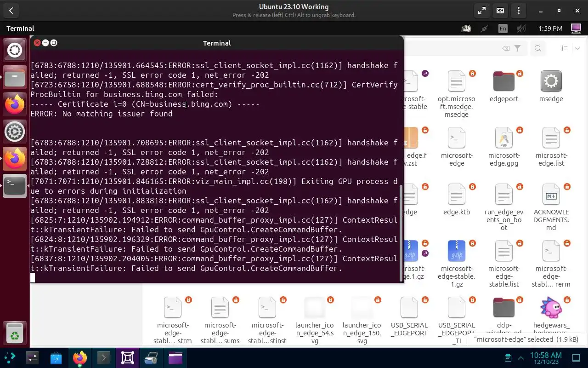Click the filter funnel icon in Files
Screen dimensions: 588x368
pyautogui.click(x=518, y=48)
